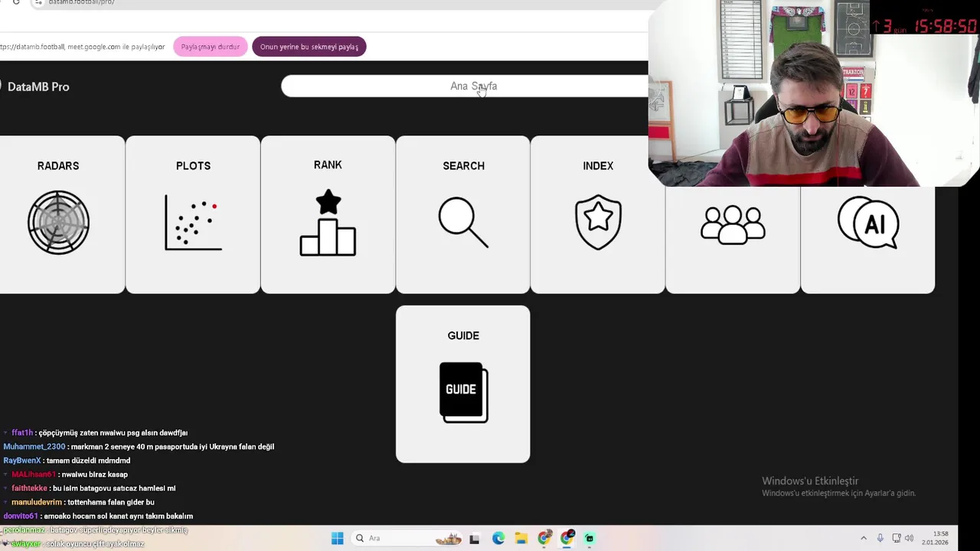Viewport: 980px width, 551px height.
Task: Open the INDEX shield star icon
Action: (598, 223)
